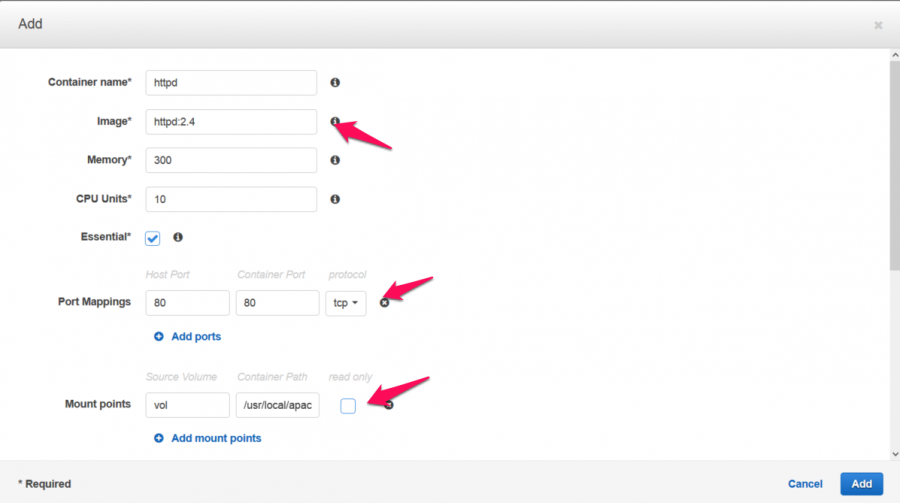The width and height of the screenshot is (900, 503).
Task: Click the Host Port field showing 80
Action: click(x=187, y=303)
